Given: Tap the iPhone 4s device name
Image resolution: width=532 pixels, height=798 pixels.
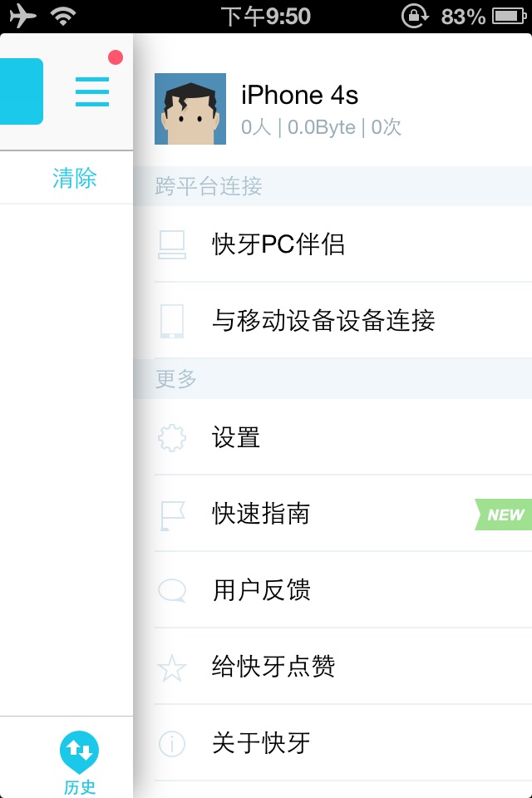Looking at the screenshot, I should tap(299, 96).
